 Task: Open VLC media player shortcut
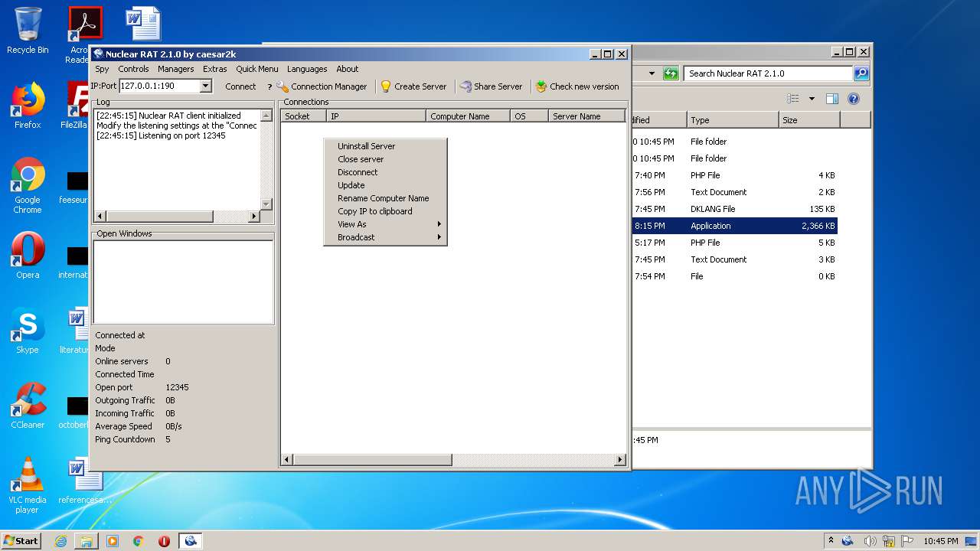[x=28, y=485]
